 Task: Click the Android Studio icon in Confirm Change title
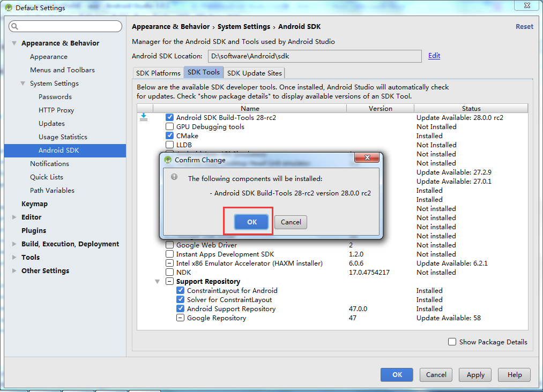(168, 160)
